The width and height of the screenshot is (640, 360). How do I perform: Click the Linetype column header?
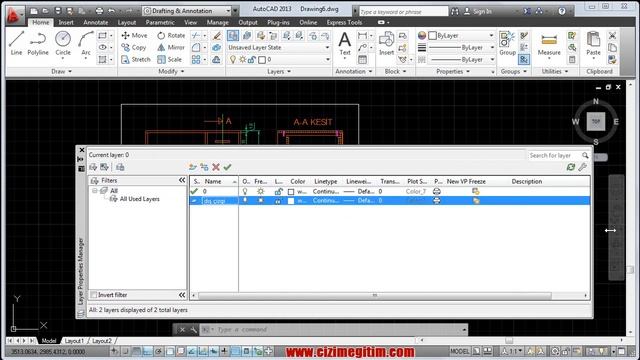tap(326, 181)
